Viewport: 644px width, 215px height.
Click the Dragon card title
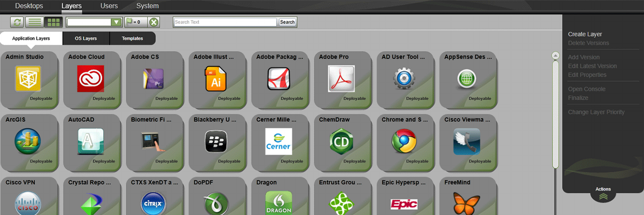(x=266, y=182)
